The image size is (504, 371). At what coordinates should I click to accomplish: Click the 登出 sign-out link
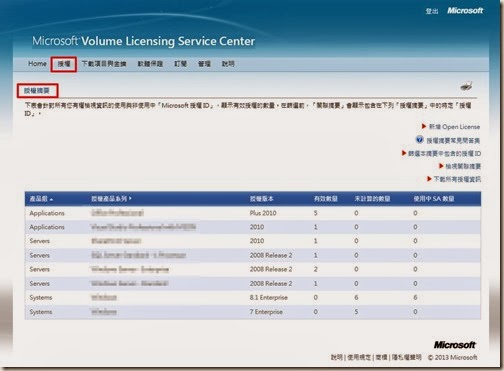tap(432, 11)
